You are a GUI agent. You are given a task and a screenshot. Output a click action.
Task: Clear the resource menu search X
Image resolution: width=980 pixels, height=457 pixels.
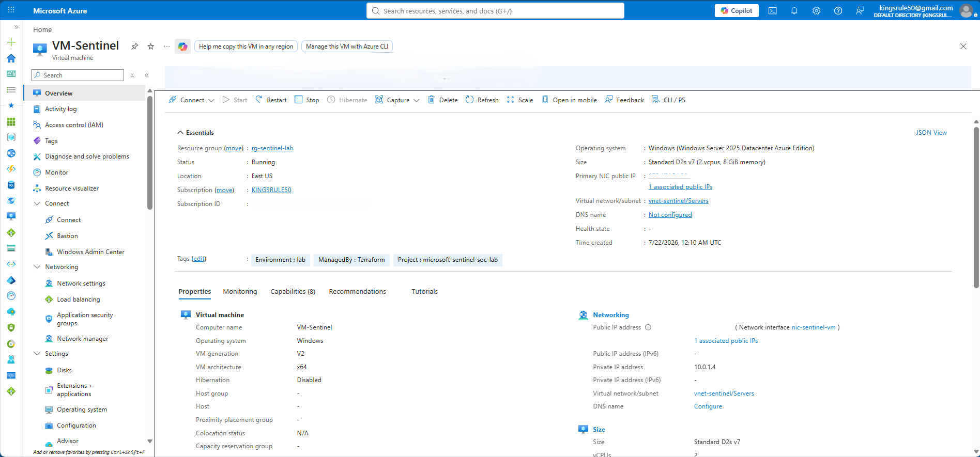coord(132,75)
